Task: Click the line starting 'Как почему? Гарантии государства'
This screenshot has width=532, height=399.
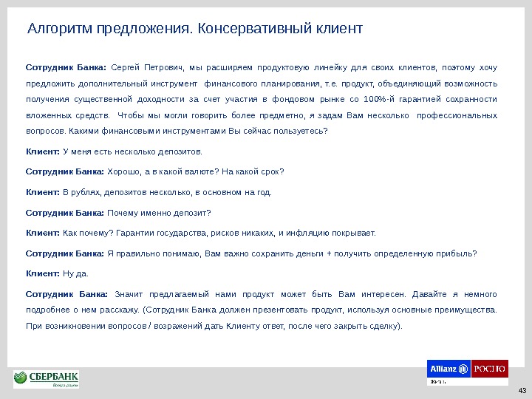Action: click(x=219, y=233)
